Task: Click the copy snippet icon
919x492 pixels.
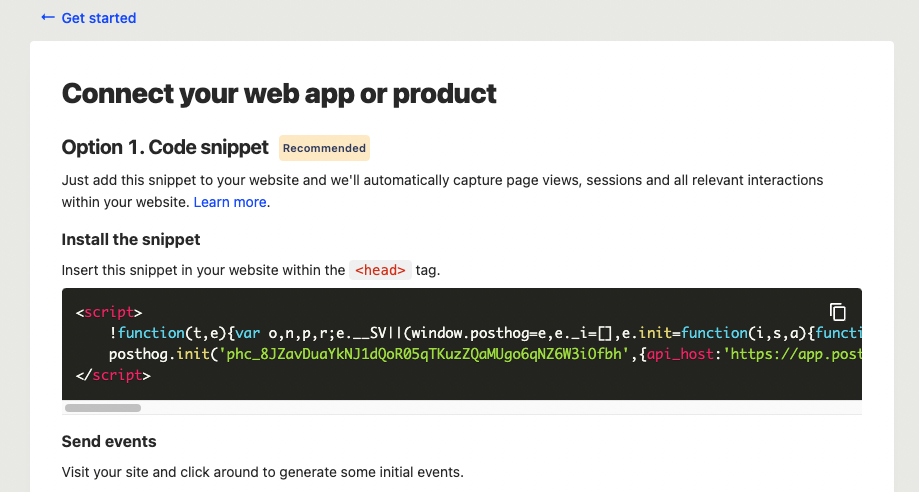Action: coord(838,311)
